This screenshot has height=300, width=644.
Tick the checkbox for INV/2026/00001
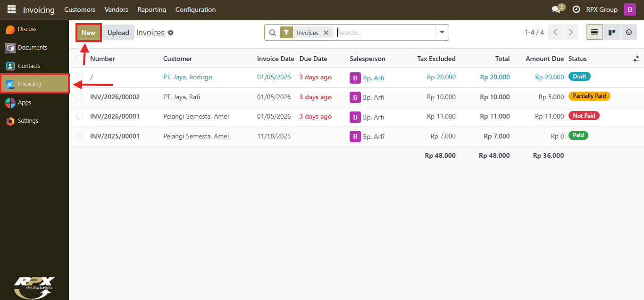tap(80, 116)
